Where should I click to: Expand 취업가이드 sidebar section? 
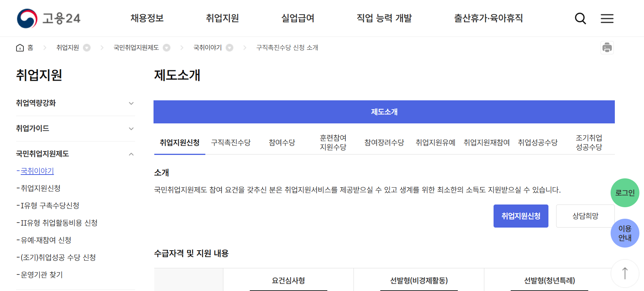coord(75,128)
